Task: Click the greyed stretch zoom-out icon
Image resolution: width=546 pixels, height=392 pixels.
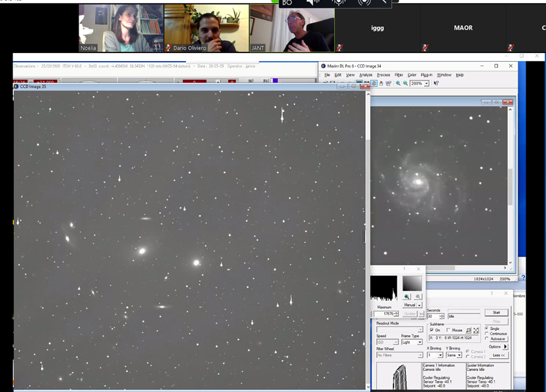Action: (x=418, y=296)
